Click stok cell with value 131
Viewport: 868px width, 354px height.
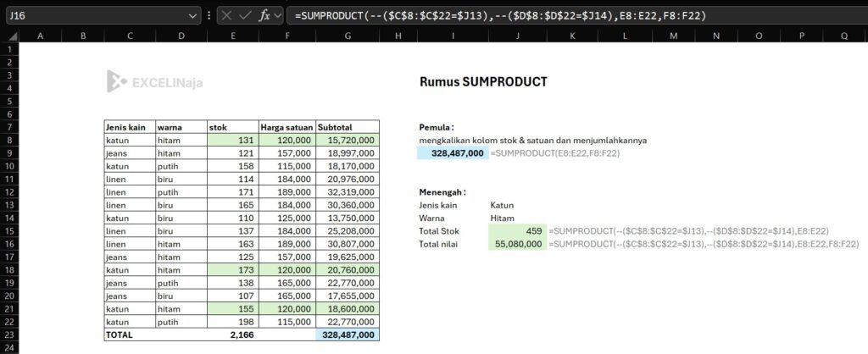(232, 140)
